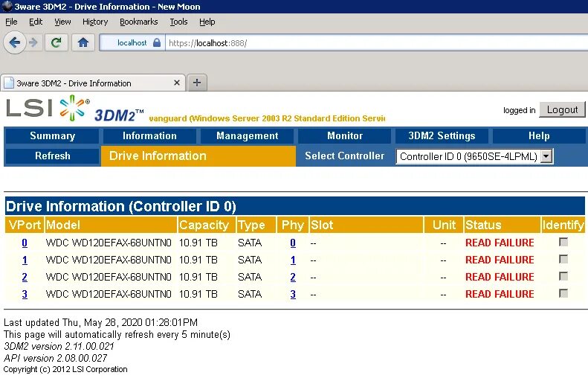Click the localhost site identity label
Image resolution: width=588 pixels, height=381 pixels.
(132, 43)
